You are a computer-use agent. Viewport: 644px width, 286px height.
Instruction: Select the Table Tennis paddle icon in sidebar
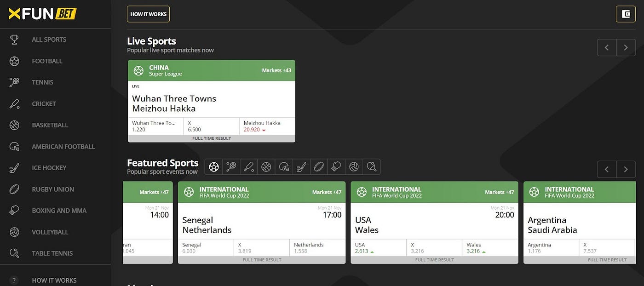click(x=14, y=253)
